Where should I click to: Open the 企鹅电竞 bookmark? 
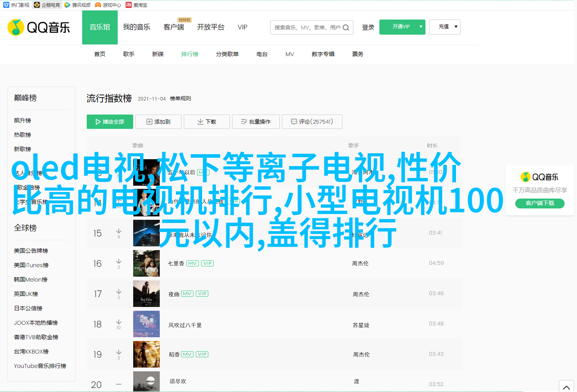47,5
